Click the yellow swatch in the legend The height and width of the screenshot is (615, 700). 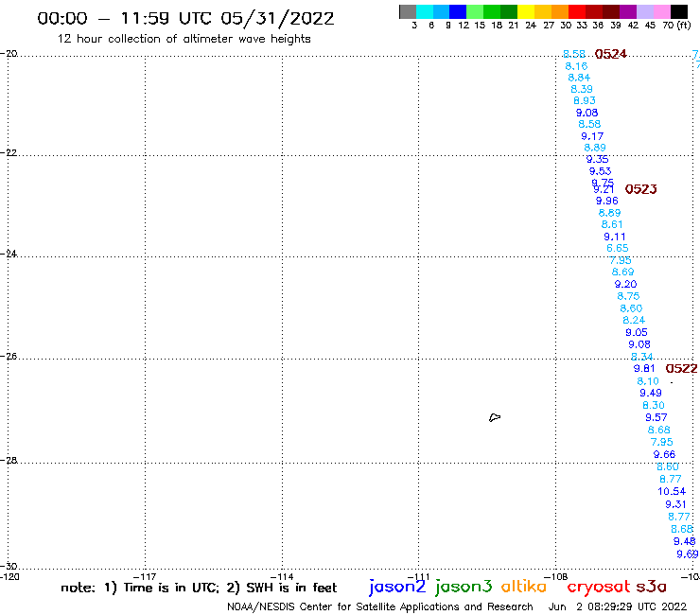click(526, 11)
